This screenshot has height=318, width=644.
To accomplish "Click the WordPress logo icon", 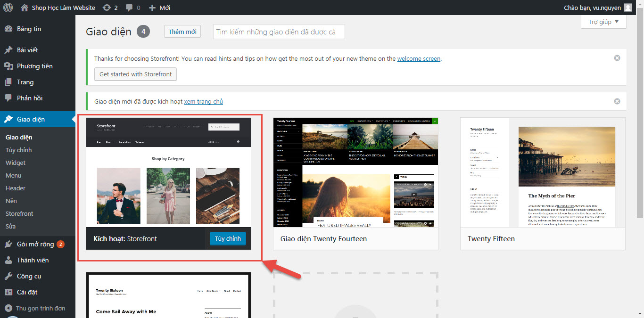I will pos(8,8).
